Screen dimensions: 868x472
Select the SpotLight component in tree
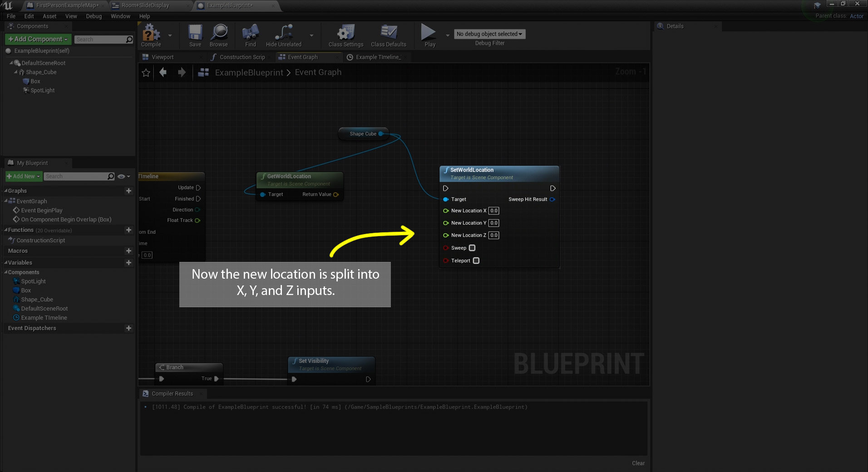[42, 90]
